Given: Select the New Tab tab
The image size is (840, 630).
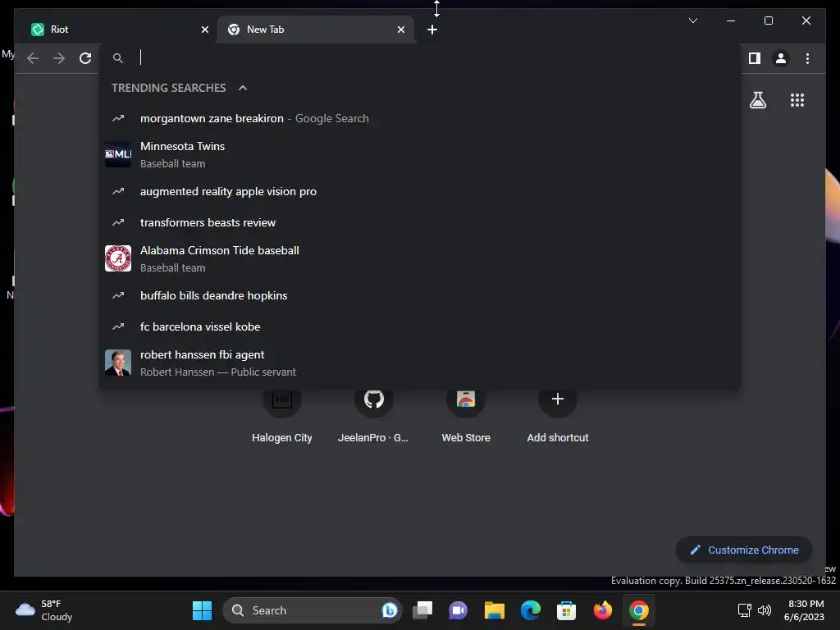Looking at the screenshot, I should [x=316, y=30].
